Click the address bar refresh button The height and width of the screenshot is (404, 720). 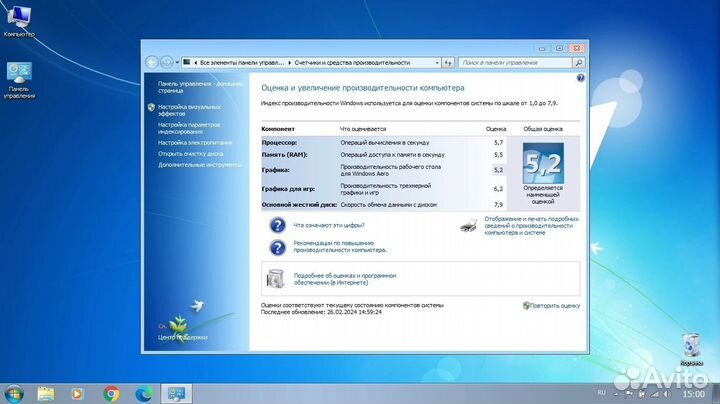pyautogui.click(x=448, y=62)
